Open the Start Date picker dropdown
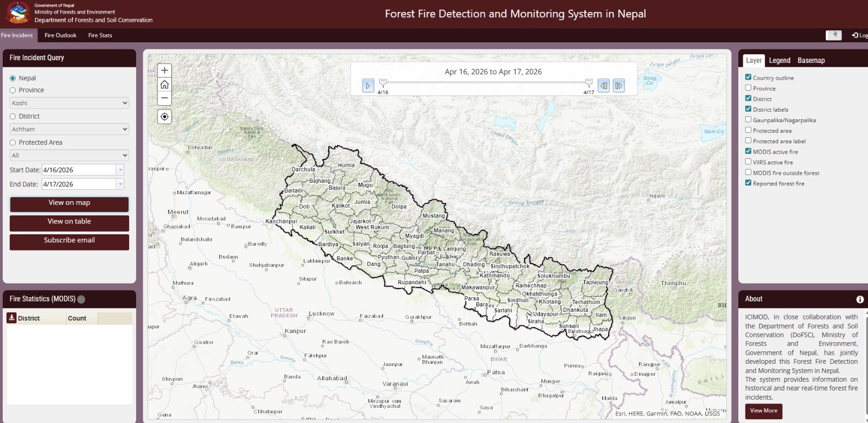The width and height of the screenshot is (868, 423). (120, 170)
